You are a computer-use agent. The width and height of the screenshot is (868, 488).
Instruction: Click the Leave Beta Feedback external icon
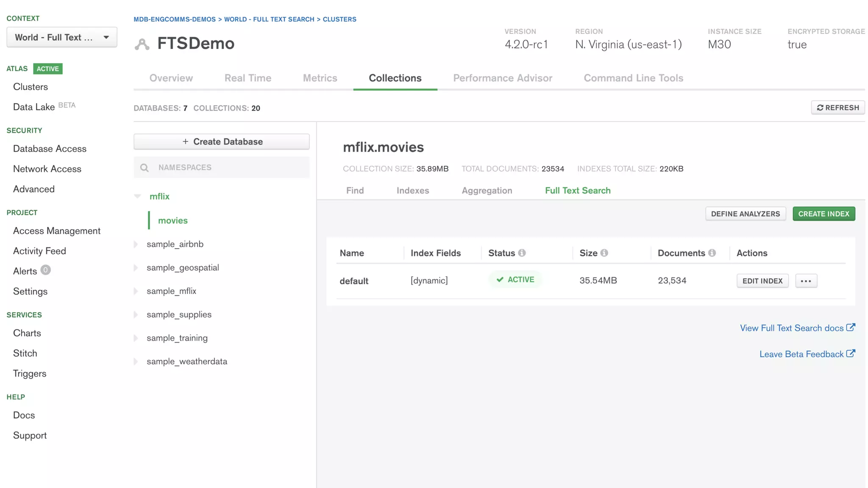[x=850, y=353]
